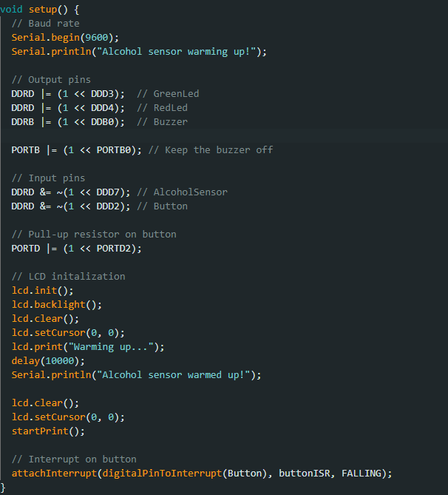
Task: Click the DDD3 GreenLed line
Action: click(x=105, y=94)
